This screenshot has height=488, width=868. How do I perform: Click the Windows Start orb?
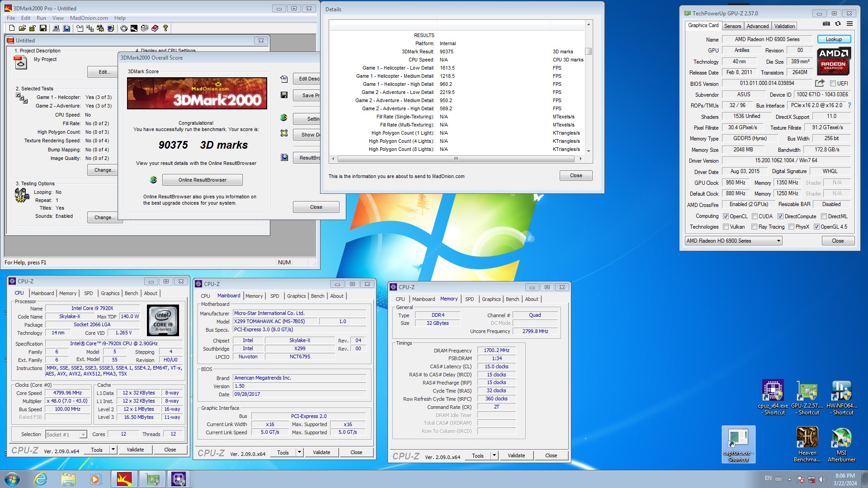coord(12,479)
